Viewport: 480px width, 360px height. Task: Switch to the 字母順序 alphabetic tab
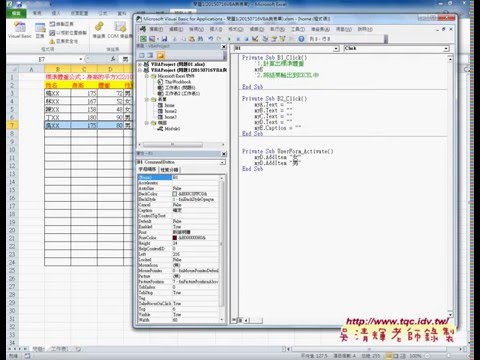(147, 170)
